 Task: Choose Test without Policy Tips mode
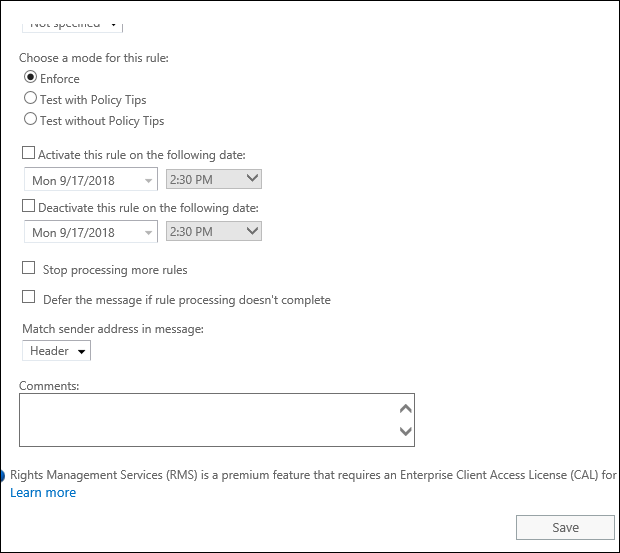(x=30, y=119)
